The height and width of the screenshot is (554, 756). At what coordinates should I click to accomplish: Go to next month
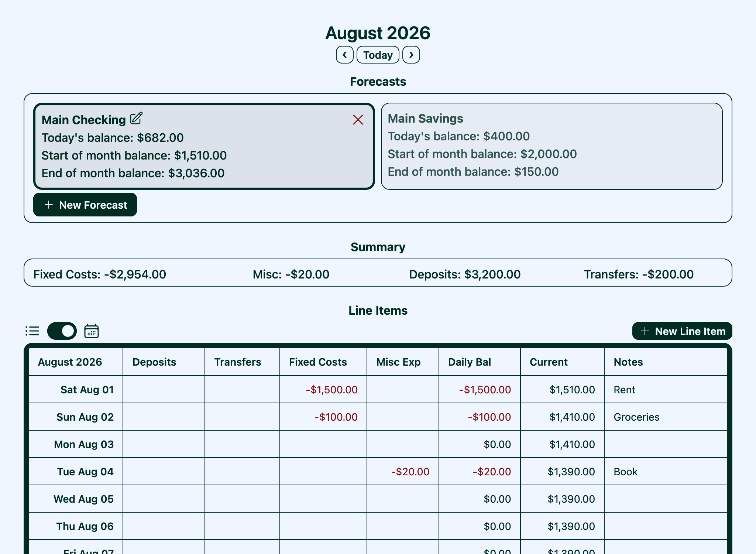[411, 55]
